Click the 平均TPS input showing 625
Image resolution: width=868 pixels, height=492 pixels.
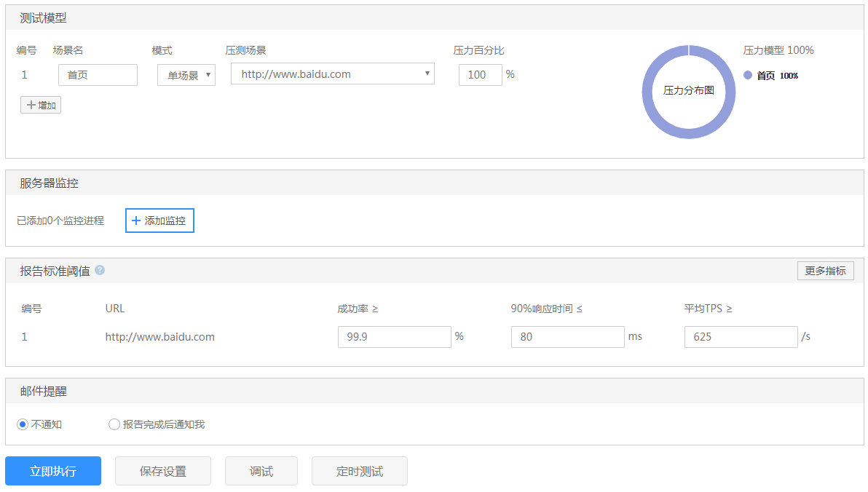[x=741, y=337]
